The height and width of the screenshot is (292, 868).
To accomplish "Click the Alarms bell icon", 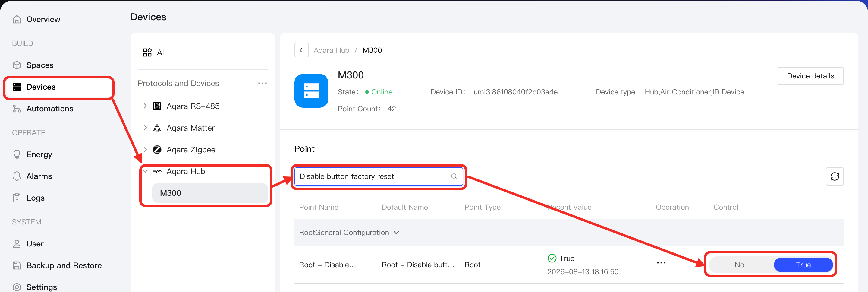I will click(17, 176).
